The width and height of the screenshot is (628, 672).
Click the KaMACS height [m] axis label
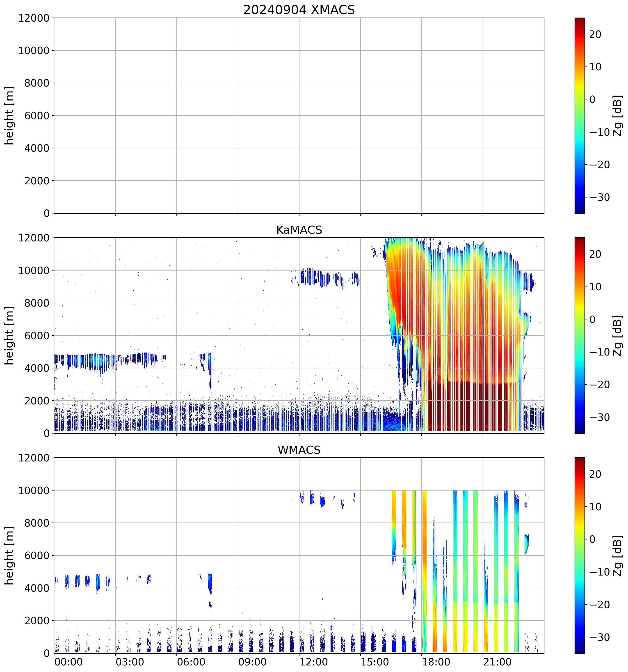tap(9, 335)
